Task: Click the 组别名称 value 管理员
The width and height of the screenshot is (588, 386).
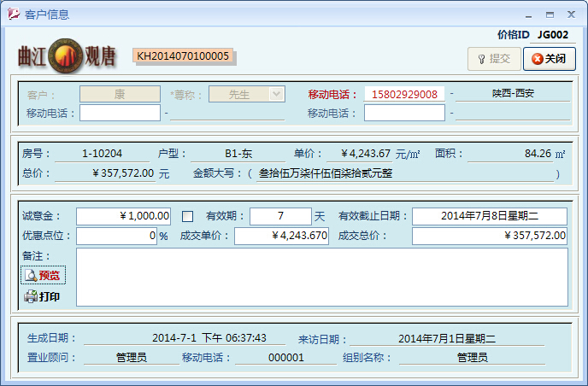Action: point(472,357)
